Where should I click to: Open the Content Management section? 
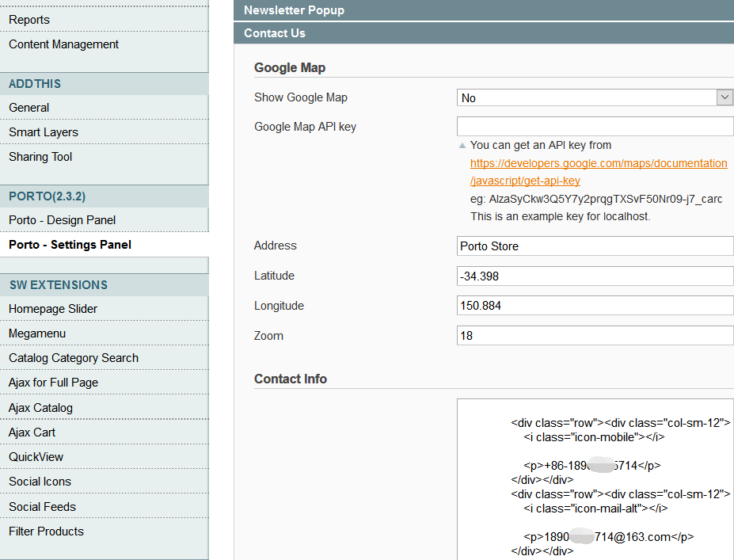[63, 44]
